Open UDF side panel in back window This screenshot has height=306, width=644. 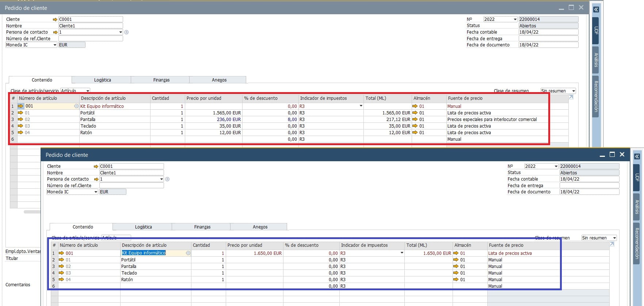[596, 31]
